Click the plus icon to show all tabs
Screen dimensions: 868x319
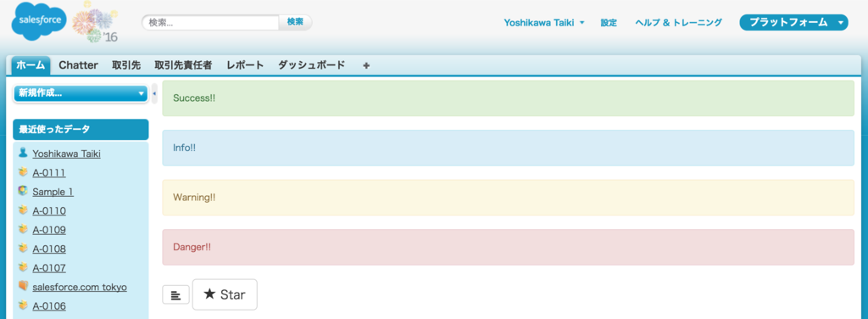click(366, 65)
